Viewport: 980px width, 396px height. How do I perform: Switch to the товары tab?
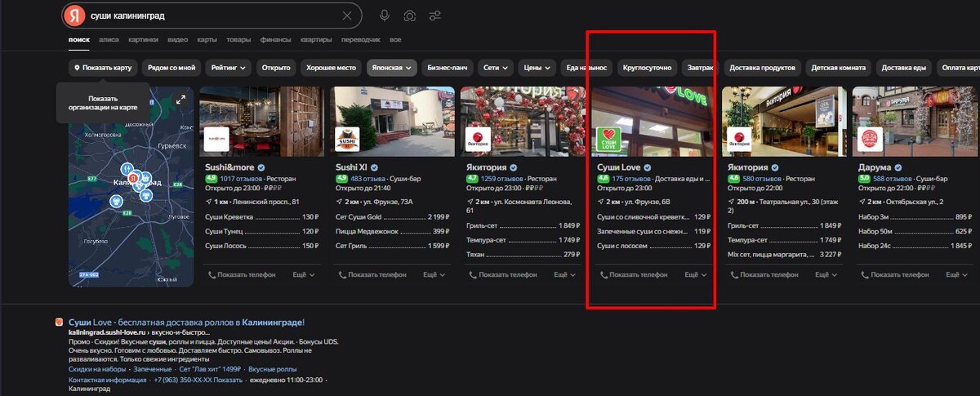tap(238, 39)
